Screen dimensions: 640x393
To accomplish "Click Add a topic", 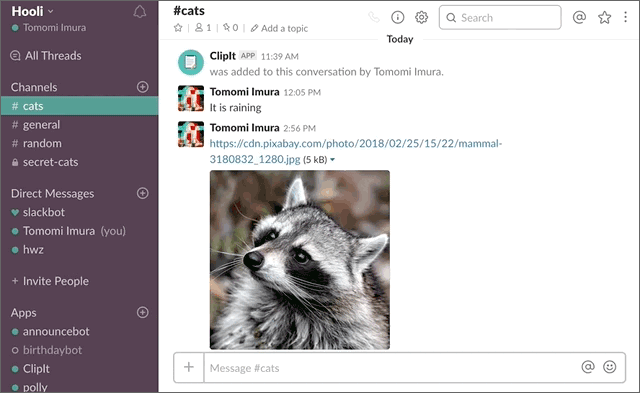I will pyautogui.click(x=279, y=28).
